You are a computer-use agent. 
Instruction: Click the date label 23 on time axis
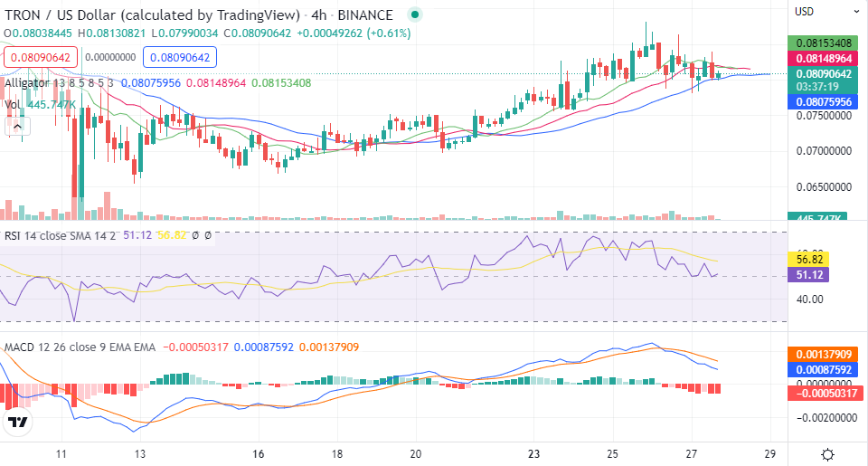tap(533, 454)
